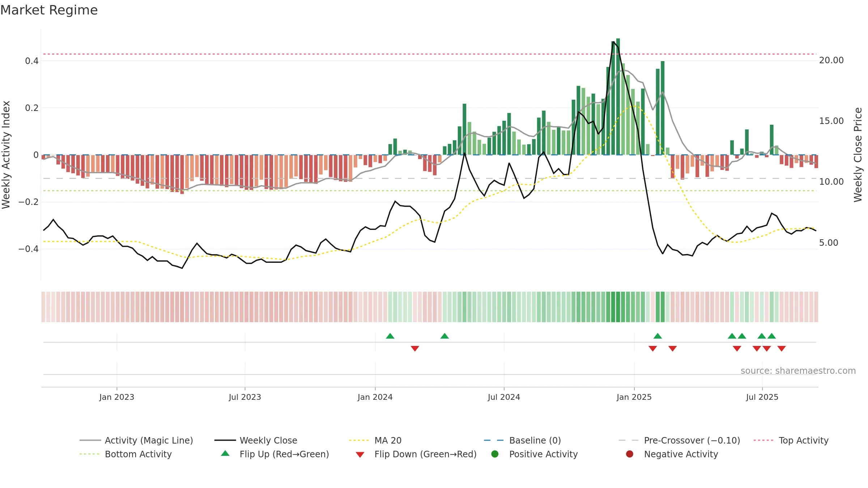Click the 10.00 price axis tick label
Image resolution: width=868 pixels, height=488 pixels.
(831, 181)
